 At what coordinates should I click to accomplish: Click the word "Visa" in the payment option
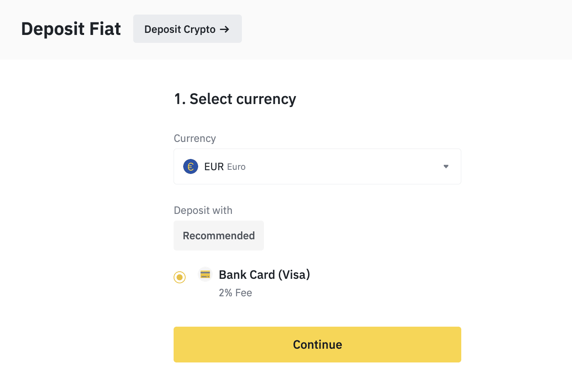point(294,275)
